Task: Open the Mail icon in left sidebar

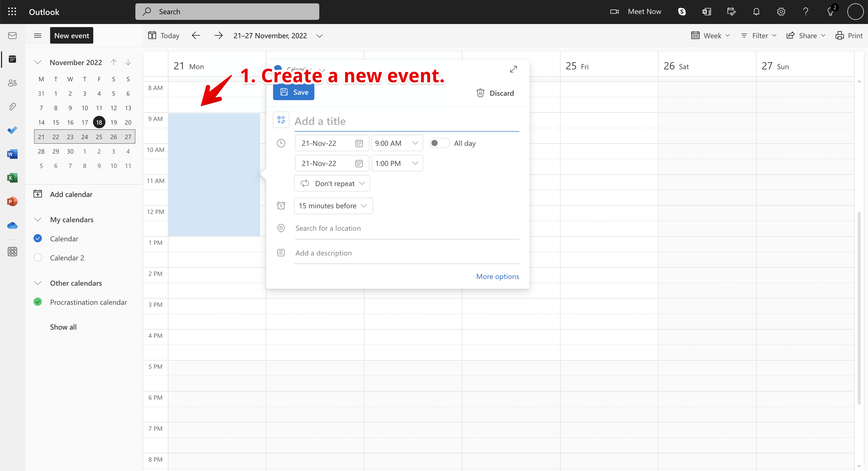Action: click(x=12, y=36)
